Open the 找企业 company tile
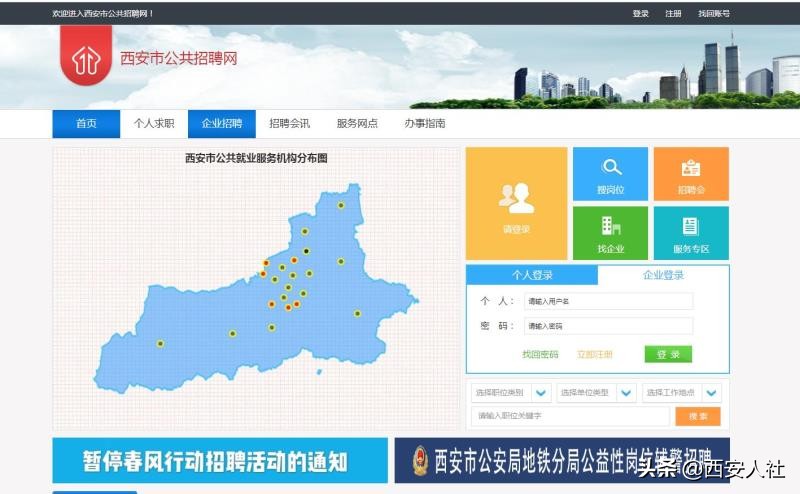The width and height of the screenshot is (800, 494). (610, 233)
